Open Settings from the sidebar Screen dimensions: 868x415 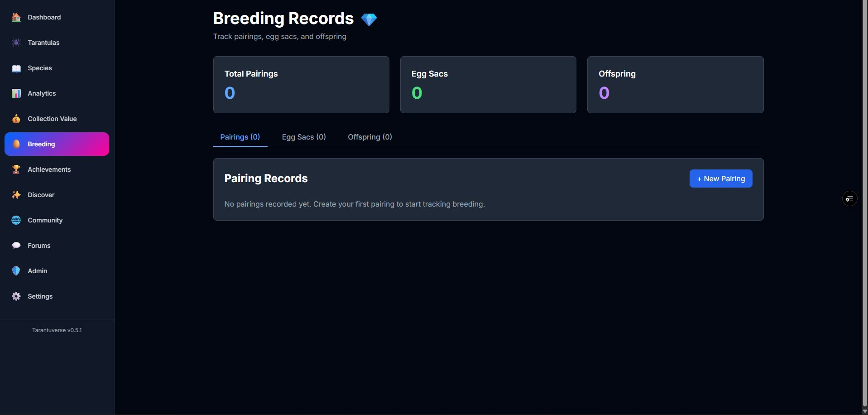[57, 296]
